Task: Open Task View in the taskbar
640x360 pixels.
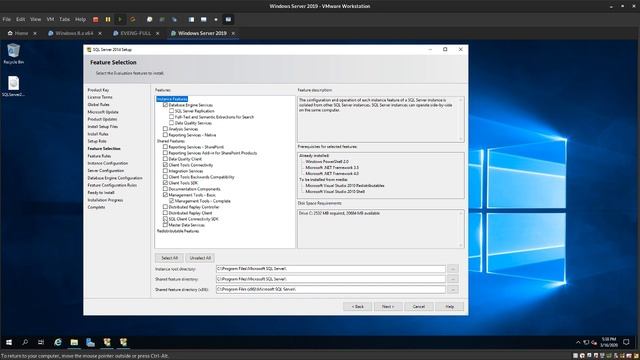Action: [41, 342]
